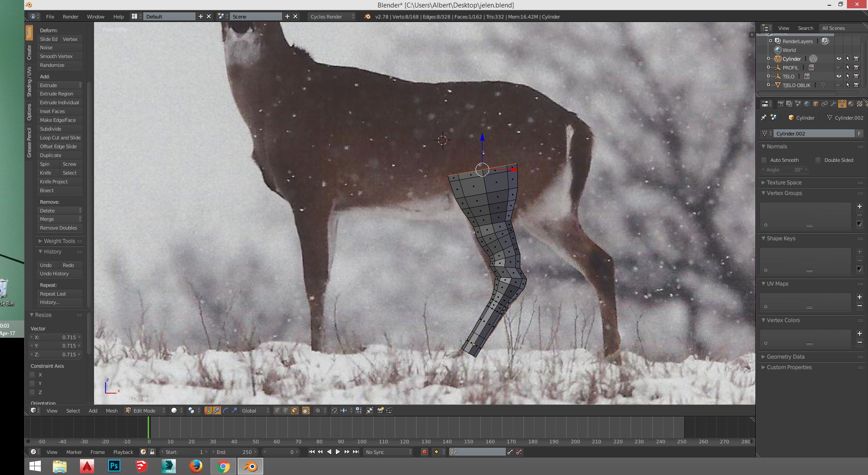The height and width of the screenshot is (475, 868).
Task: Open Material properties sphere tab
Action: 851,104
